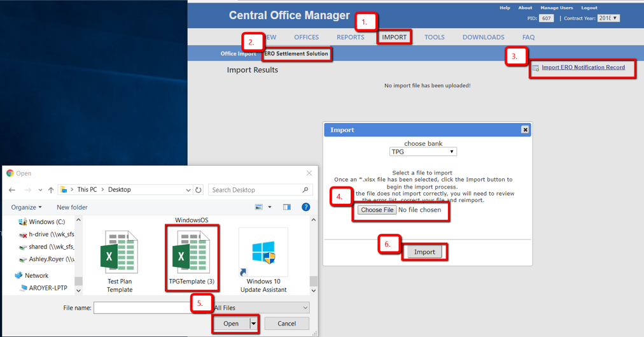Click the change view icon
Viewport: 644px width, 337px height.
pyautogui.click(x=259, y=207)
